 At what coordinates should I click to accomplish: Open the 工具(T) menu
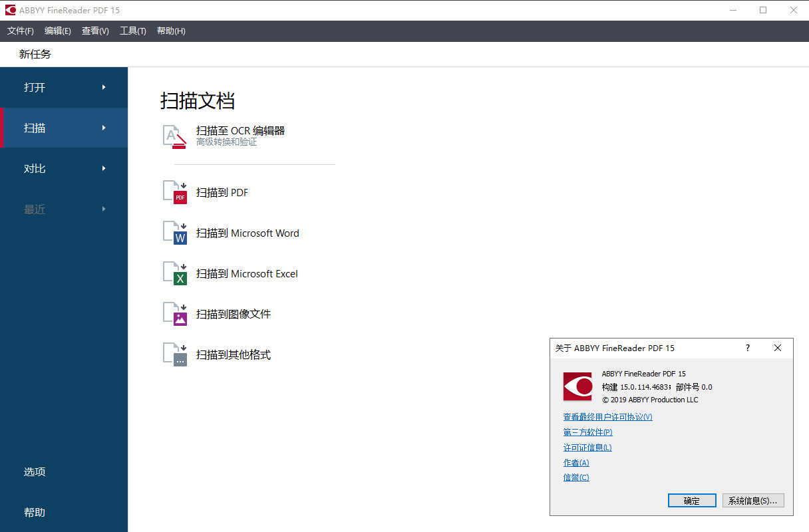(x=133, y=31)
